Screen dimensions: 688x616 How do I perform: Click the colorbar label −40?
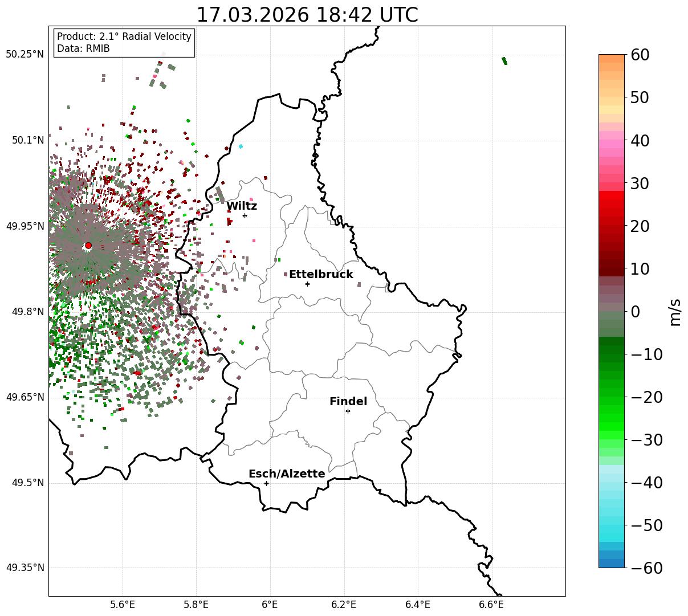point(646,482)
